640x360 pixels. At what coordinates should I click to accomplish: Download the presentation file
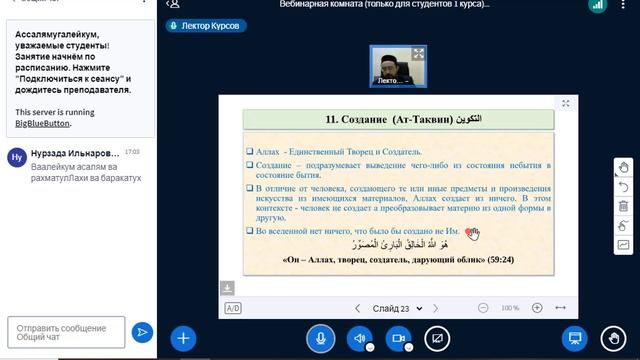pyautogui.click(x=227, y=288)
